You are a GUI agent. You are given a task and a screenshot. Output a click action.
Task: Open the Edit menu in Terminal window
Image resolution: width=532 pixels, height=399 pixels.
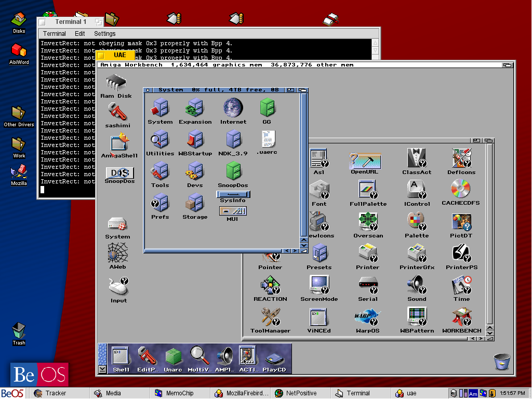(x=79, y=34)
